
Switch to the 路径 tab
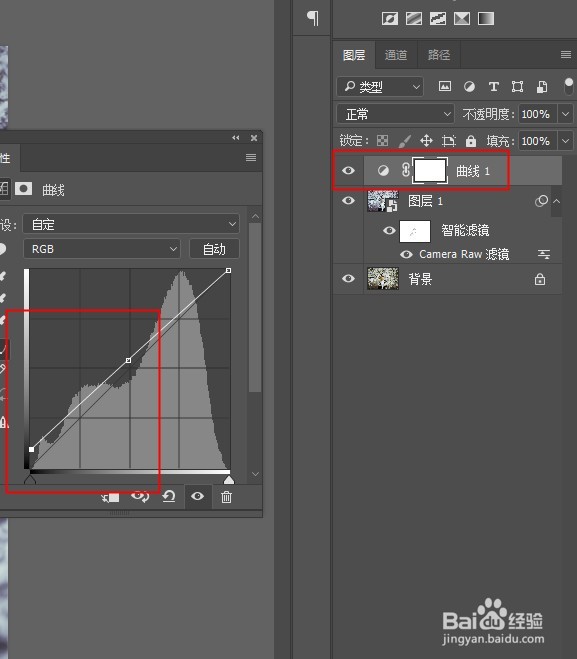439,55
